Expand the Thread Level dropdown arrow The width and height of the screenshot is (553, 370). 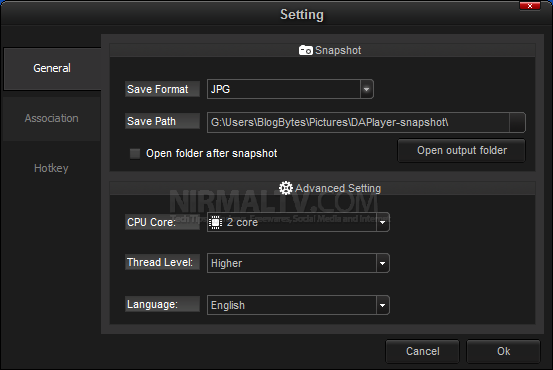pyautogui.click(x=383, y=263)
